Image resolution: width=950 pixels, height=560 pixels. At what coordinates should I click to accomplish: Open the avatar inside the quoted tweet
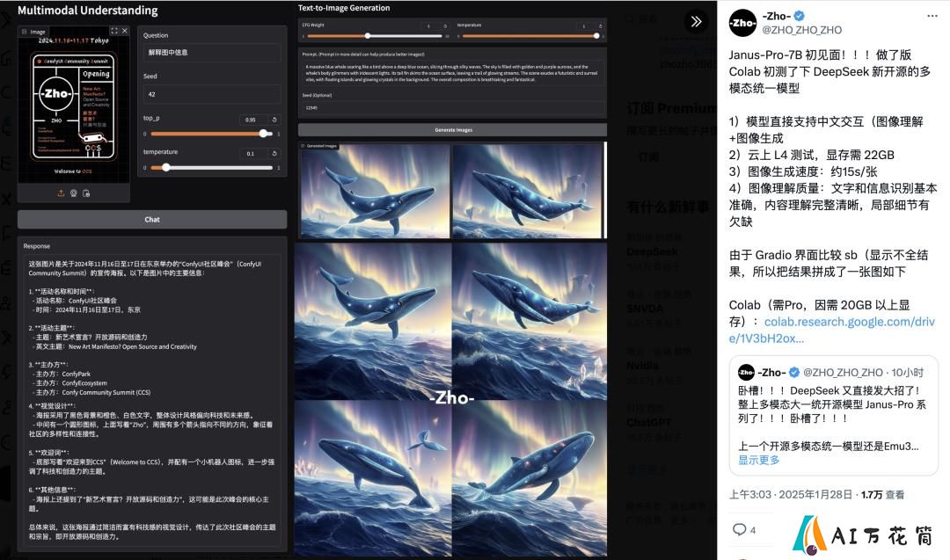click(x=746, y=373)
